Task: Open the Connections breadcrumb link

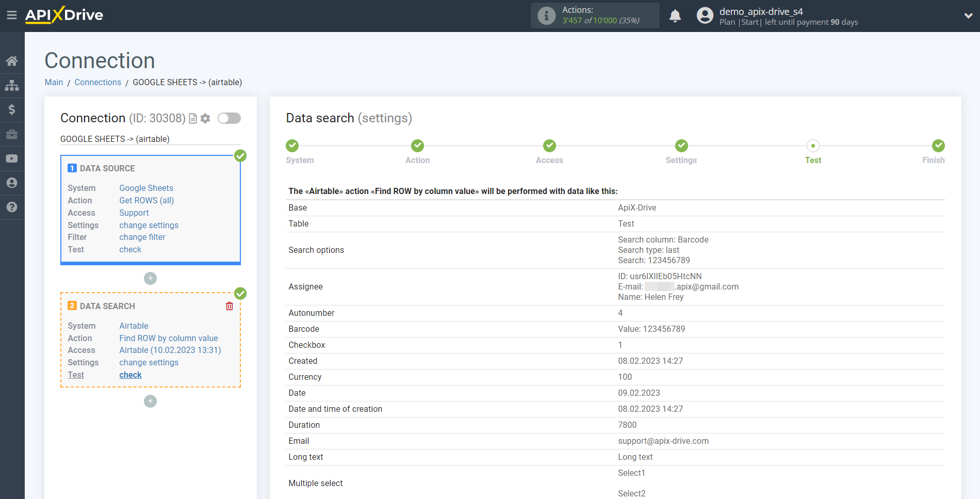Action: [x=97, y=82]
